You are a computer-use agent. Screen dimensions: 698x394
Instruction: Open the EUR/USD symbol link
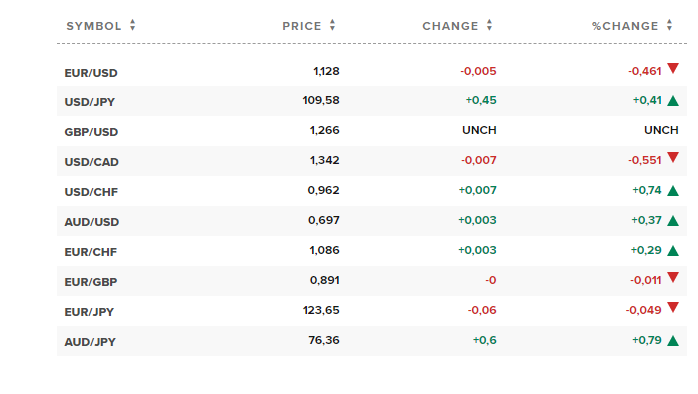[x=91, y=73]
